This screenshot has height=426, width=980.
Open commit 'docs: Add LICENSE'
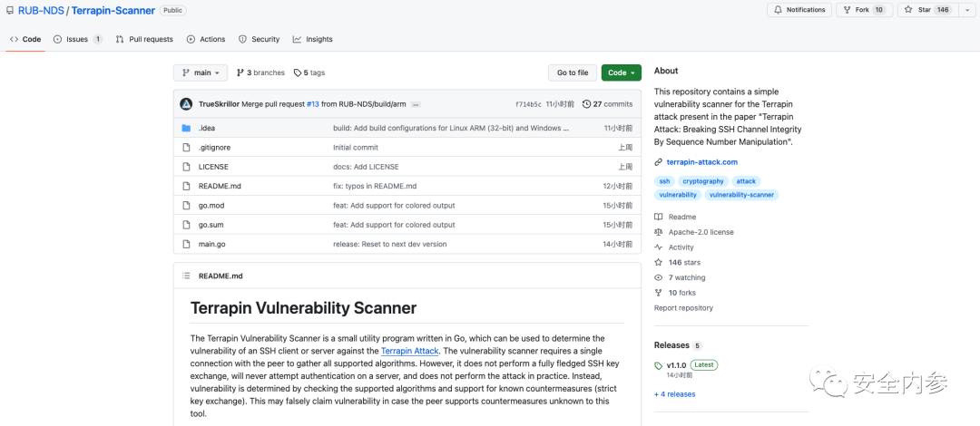[366, 167]
